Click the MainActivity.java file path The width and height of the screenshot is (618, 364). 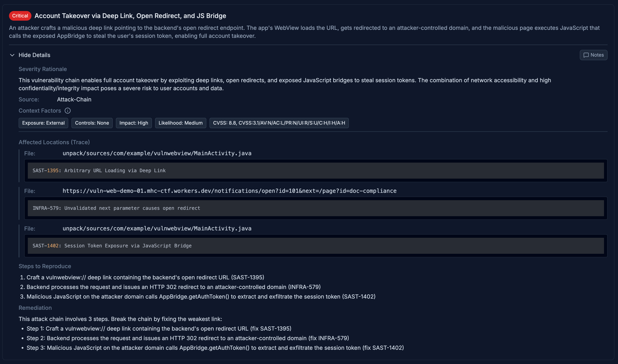tap(157, 153)
